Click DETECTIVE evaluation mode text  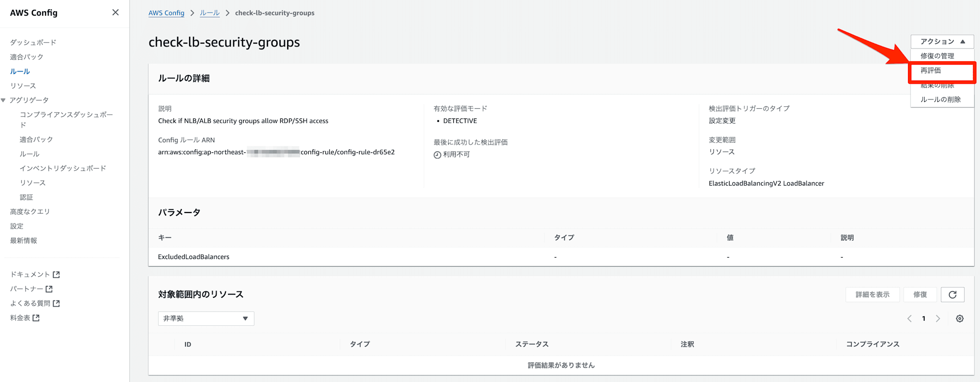coord(460,121)
